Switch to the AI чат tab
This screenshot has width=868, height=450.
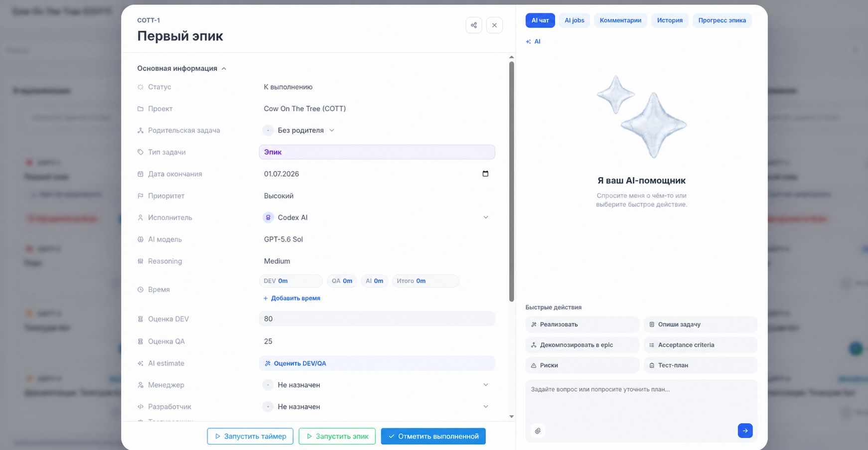tap(540, 20)
